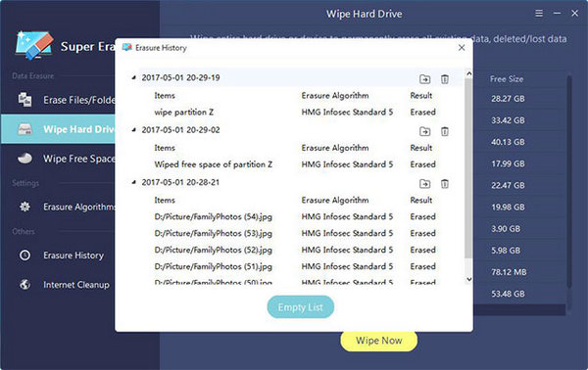The image size is (588, 370).
Task: Open Erasure History from sidebar
Action: 58,255
